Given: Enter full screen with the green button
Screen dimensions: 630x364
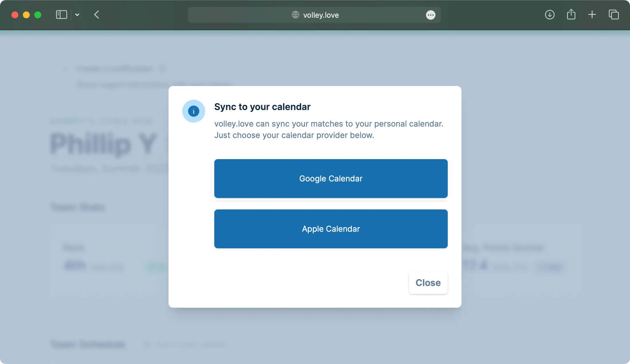Looking at the screenshot, I should click(x=38, y=15).
